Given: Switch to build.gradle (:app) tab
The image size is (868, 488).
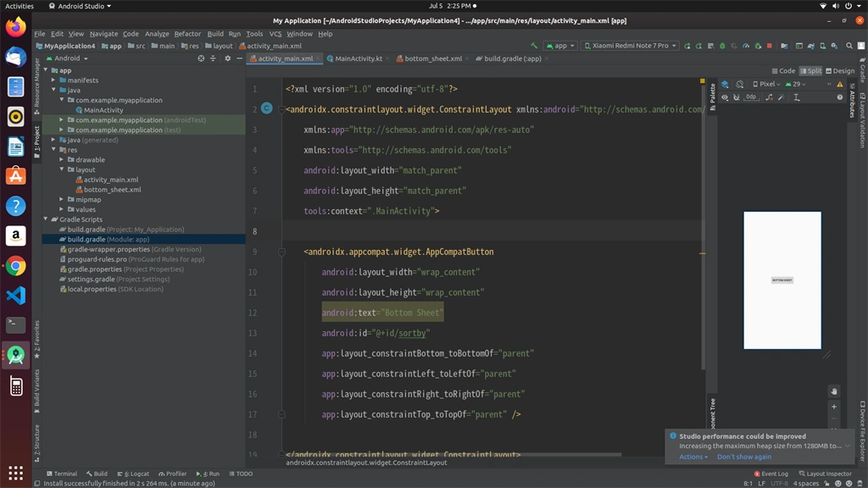Looking at the screenshot, I should click(x=513, y=58).
